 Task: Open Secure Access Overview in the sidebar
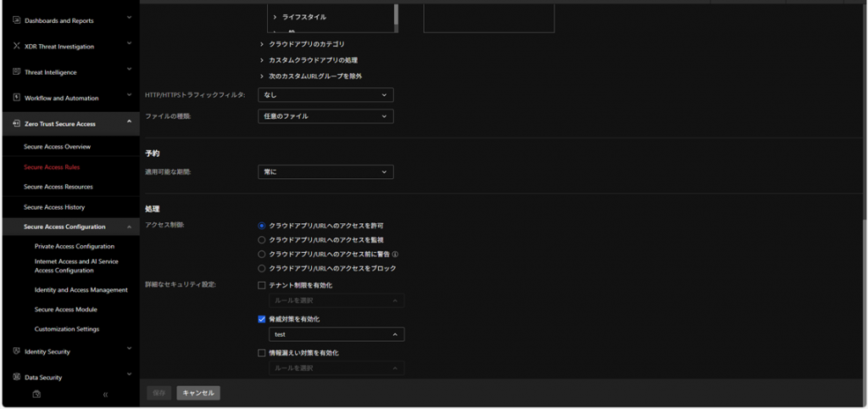(x=57, y=147)
